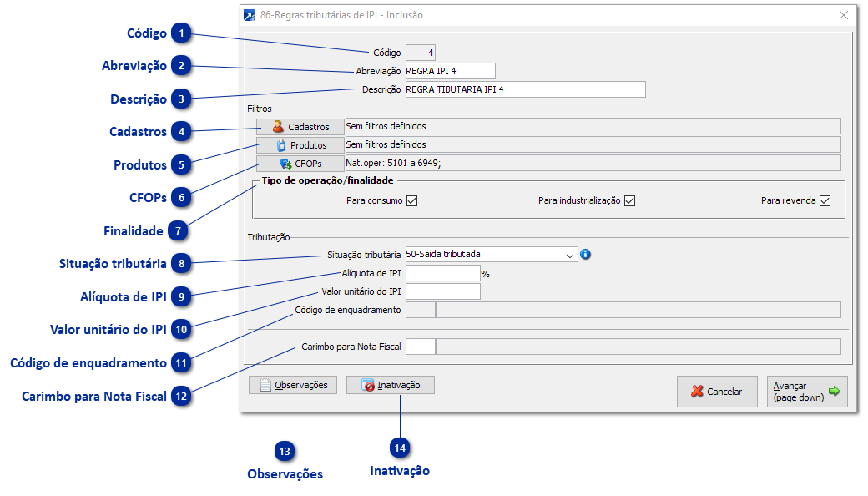Click the Cadastros filter button
Screen dimensions: 868x496
pos(300,127)
